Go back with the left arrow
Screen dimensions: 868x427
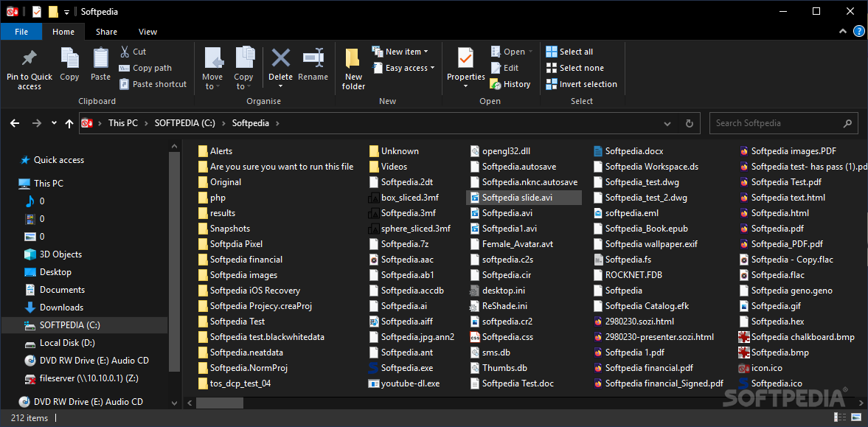coord(15,123)
